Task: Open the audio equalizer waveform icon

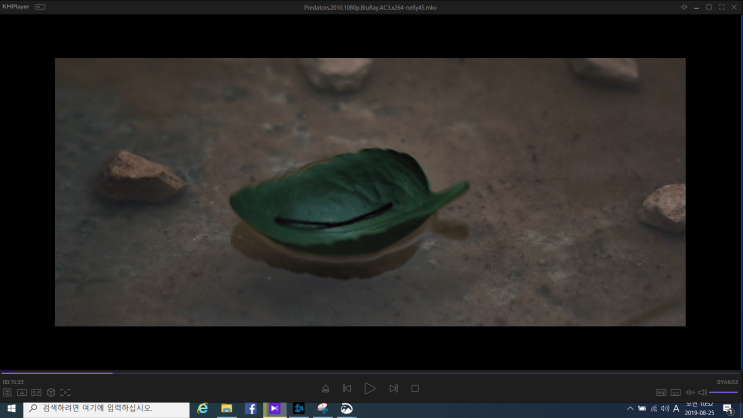Action: tap(690, 392)
